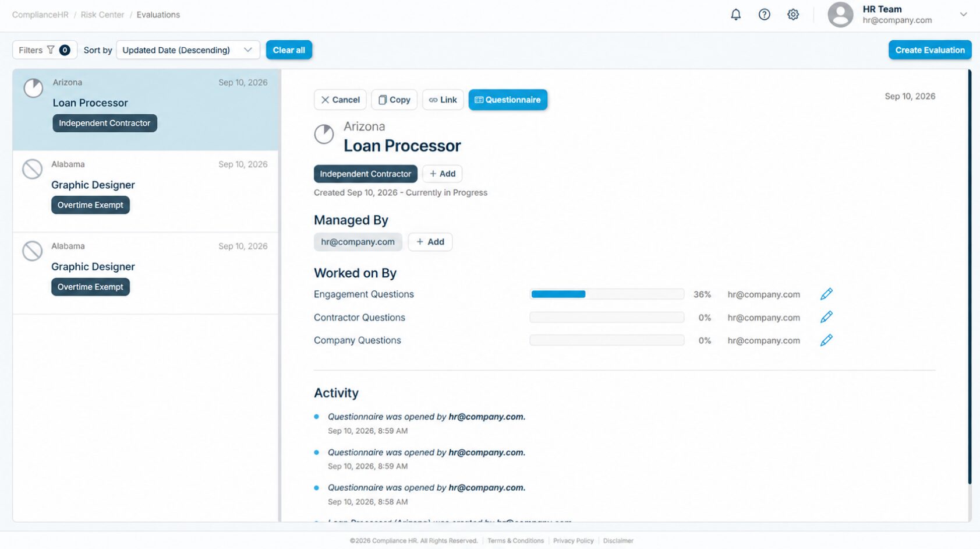This screenshot has width=980, height=549.
Task: Click the filter funnel icon
Action: point(51,50)
